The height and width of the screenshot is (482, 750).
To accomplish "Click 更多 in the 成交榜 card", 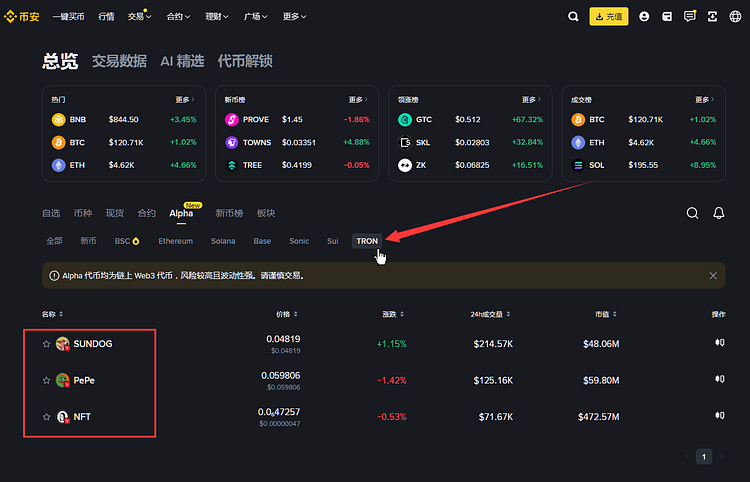I will coord(704,99).
